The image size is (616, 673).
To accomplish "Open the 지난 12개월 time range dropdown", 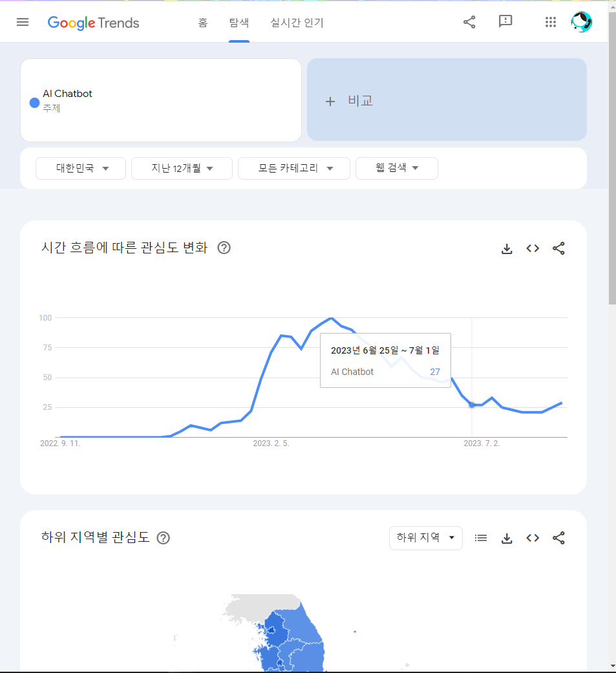I will 182,168.
